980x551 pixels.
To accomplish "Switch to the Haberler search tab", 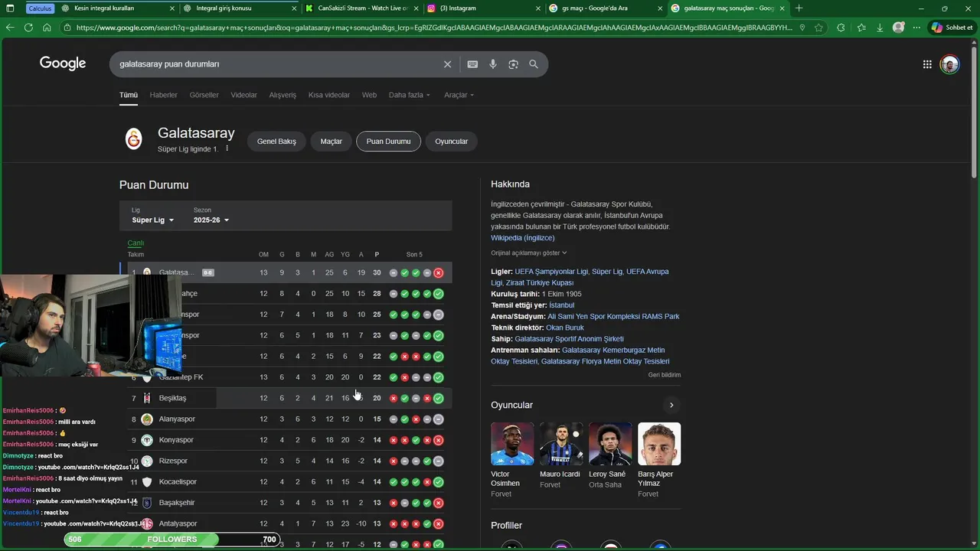I will click(163, 95).
